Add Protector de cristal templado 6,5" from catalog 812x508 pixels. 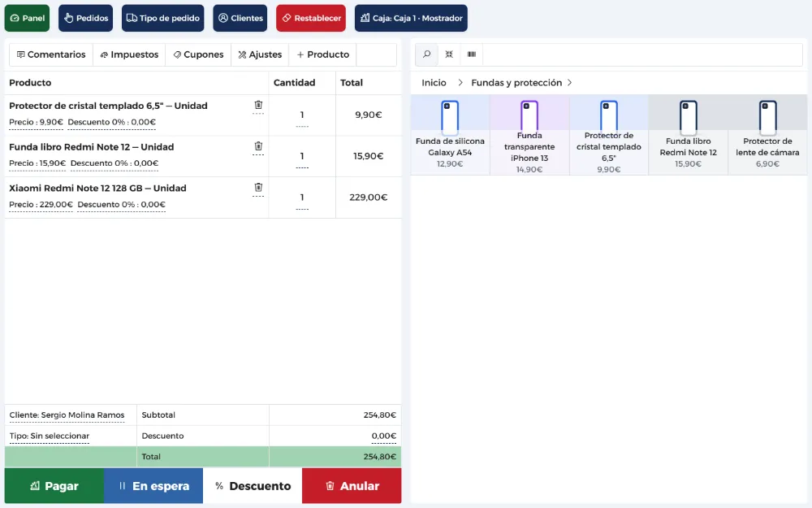[x=609, y=135]
